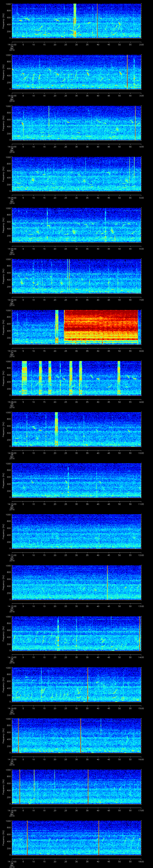The width and height of the screenshot is (153, 868).
Task: Click the wide burst at 5 s in 14:08 panel
Action: pos(24,378)
